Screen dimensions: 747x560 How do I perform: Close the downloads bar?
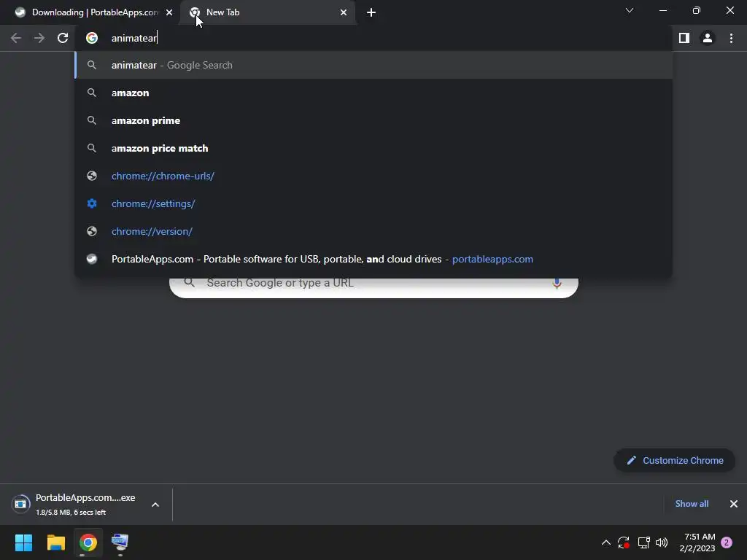734,504
